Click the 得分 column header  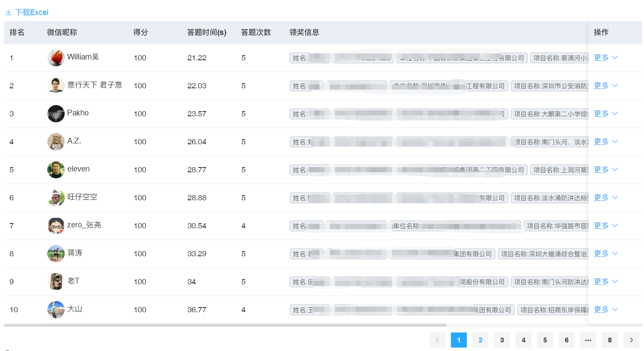141,32
